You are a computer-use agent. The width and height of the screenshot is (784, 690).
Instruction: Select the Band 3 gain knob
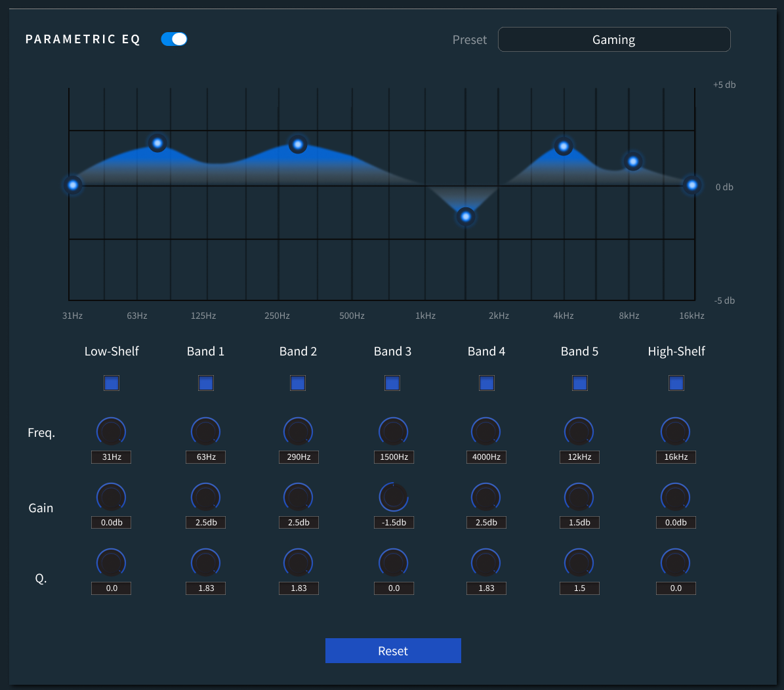tap(393, 497)
